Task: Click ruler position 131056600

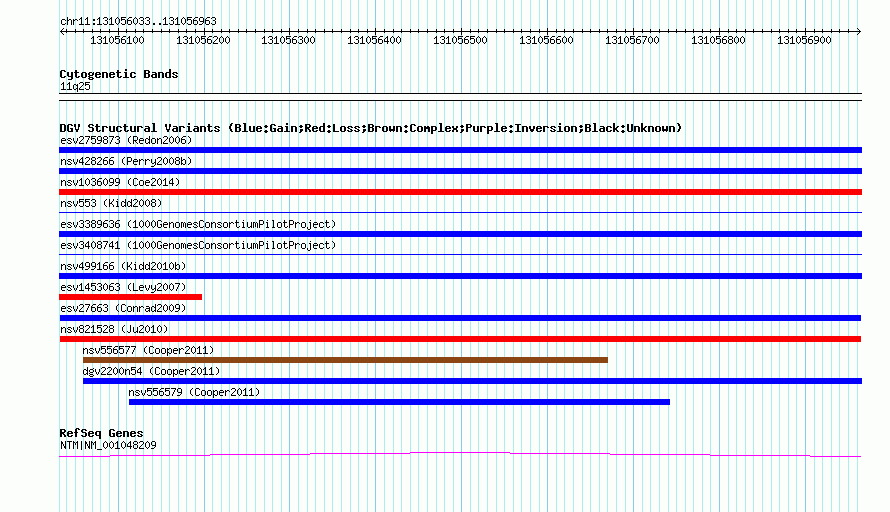Action: [547, 40]
